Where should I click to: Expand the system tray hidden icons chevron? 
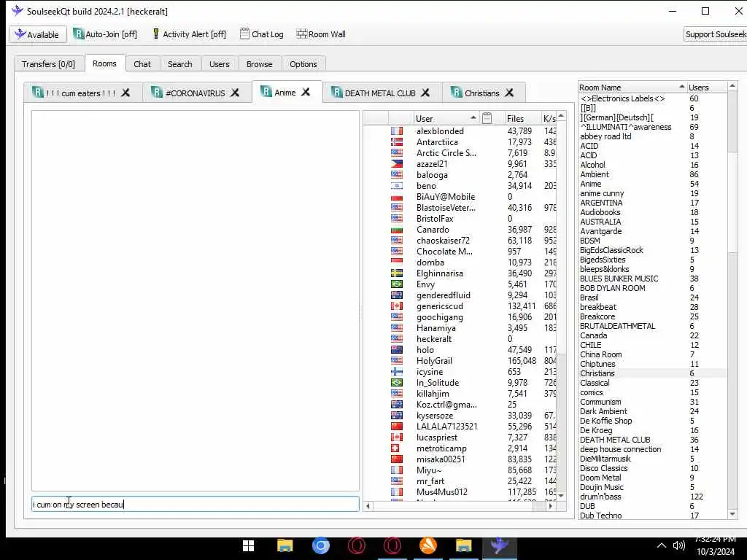661,545
